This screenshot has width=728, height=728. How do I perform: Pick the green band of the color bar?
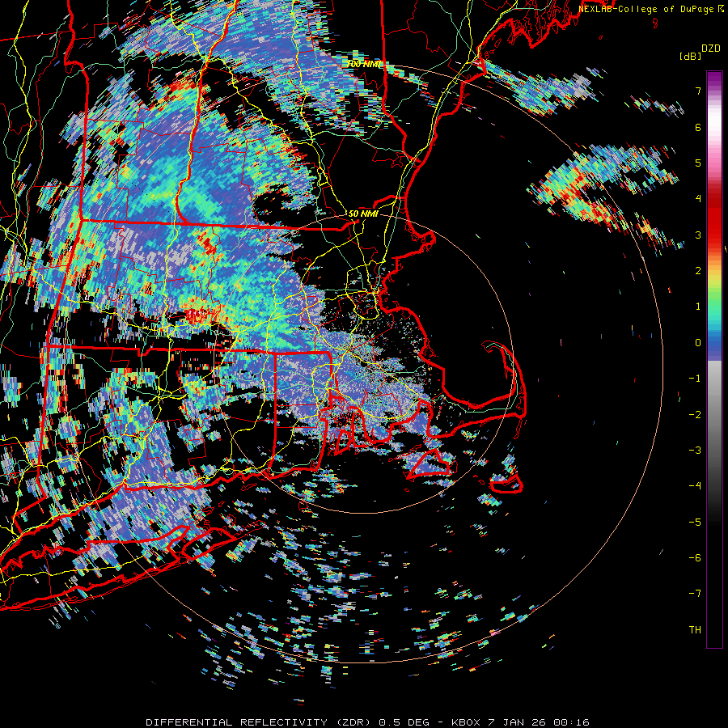coord(714,297)
